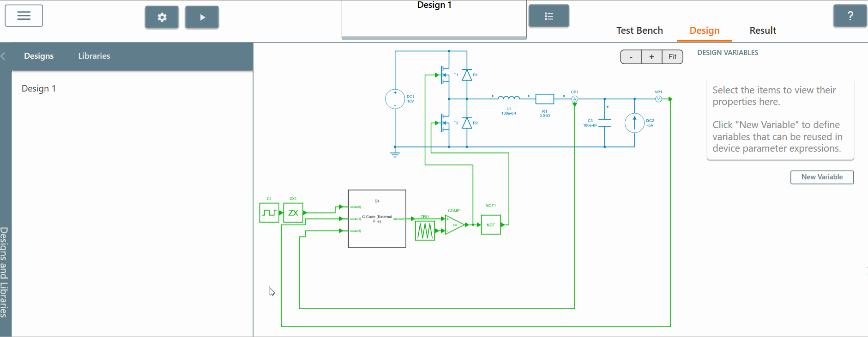
Task: Open simulation settings with gear icon
Action: pos(162,18)
